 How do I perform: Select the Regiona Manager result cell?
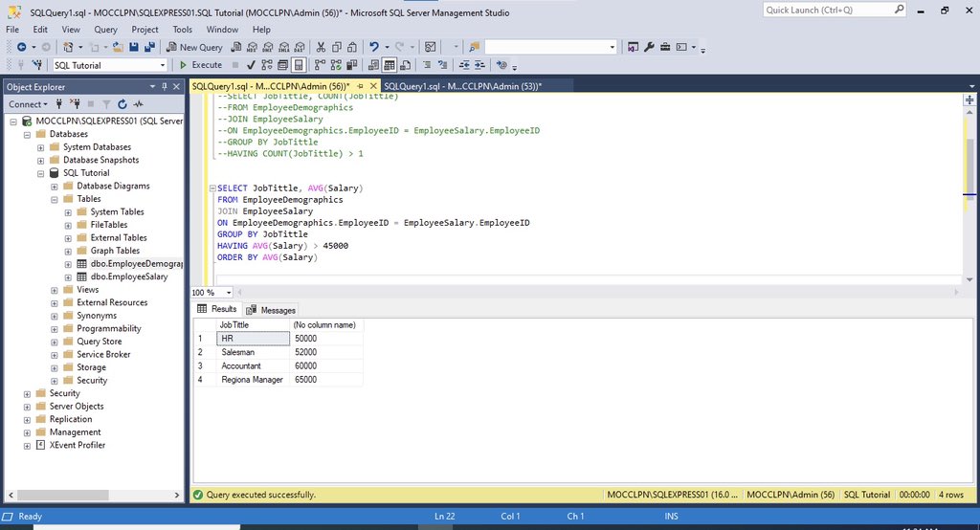tap(253, 380)
